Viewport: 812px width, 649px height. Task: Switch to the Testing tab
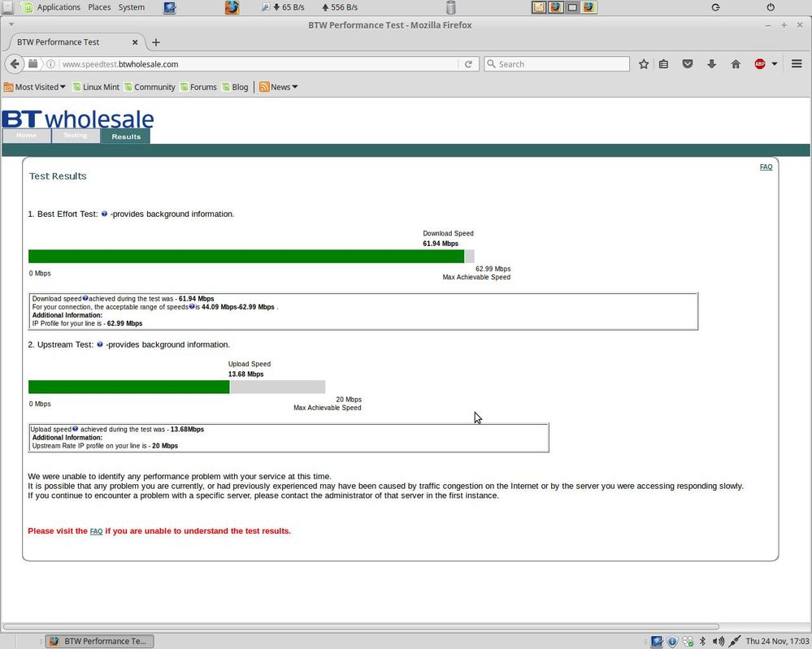click(76, 136)
